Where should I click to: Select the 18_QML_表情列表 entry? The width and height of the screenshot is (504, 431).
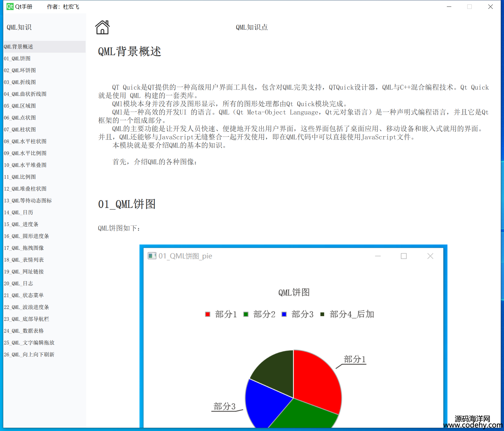(44, 260)
